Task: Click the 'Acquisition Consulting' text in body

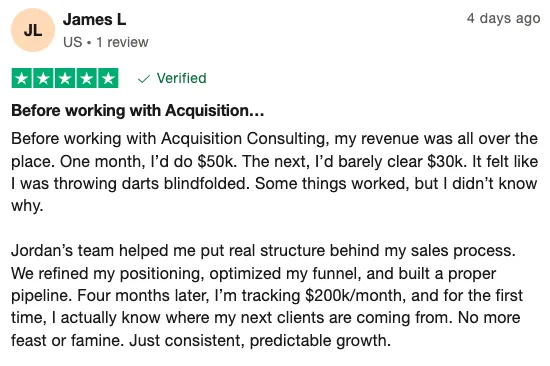Action: [x=245, y=139]
